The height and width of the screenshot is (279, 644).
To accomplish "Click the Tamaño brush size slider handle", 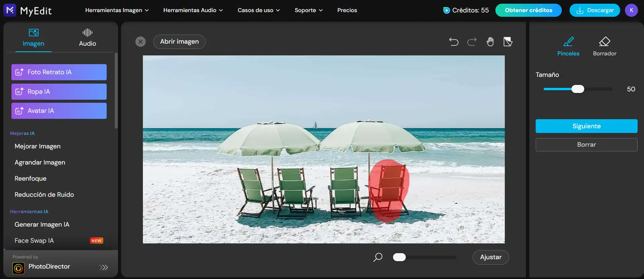I will pos(578,89).
